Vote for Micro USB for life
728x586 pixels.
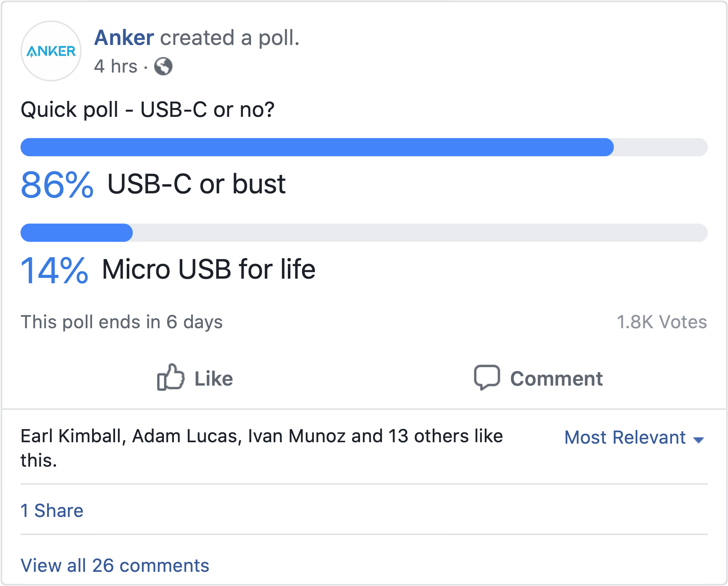point(209,269)
